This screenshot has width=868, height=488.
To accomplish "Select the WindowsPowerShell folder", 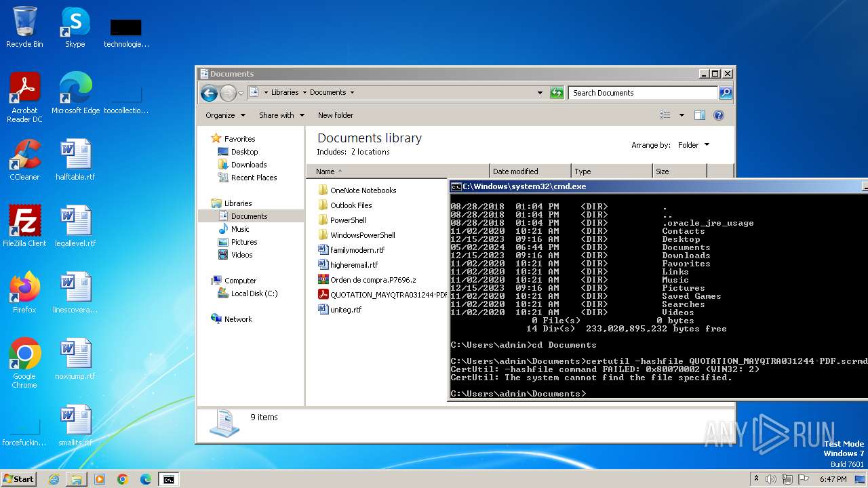I will click(357, 235).
